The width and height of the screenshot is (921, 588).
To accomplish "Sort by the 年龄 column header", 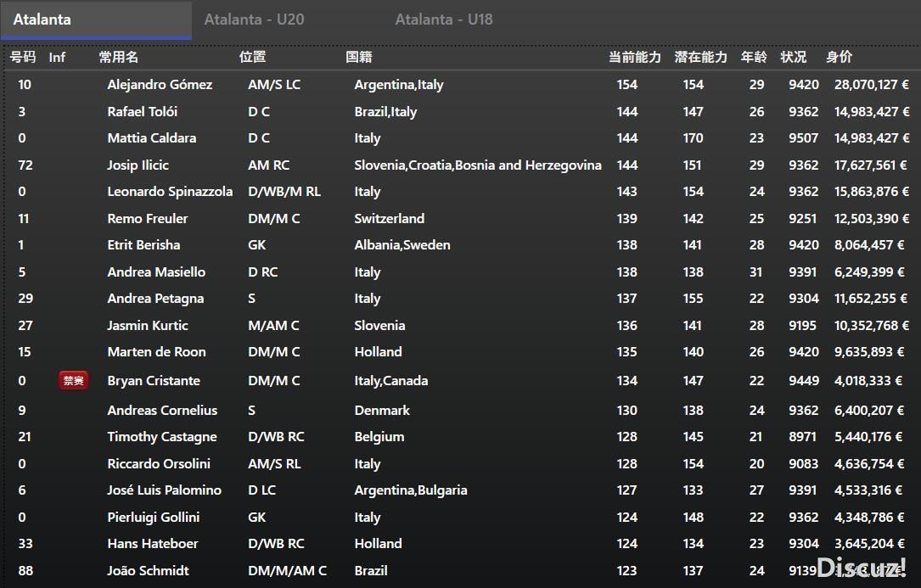I will pos(754,57).
